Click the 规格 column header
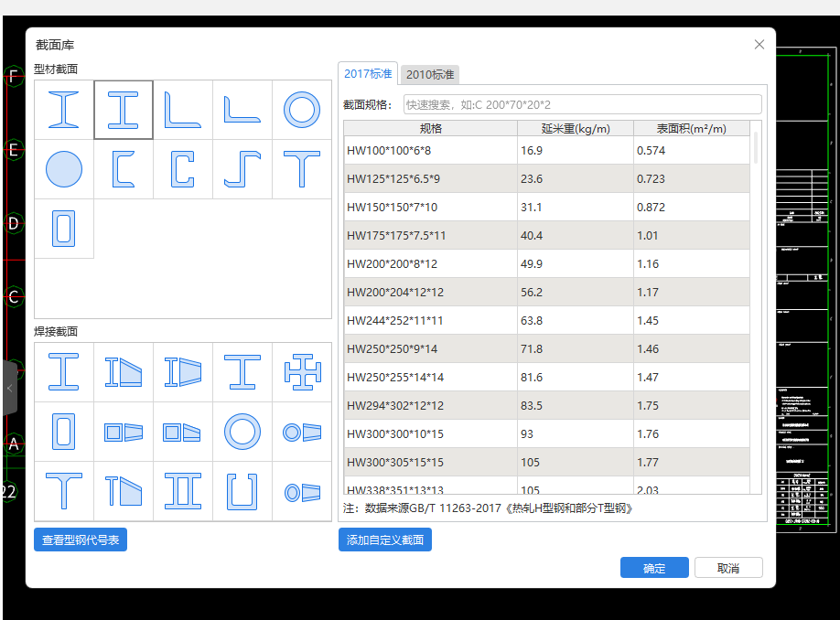The height and width of the screenshot is (620, 840). (431, 129)
